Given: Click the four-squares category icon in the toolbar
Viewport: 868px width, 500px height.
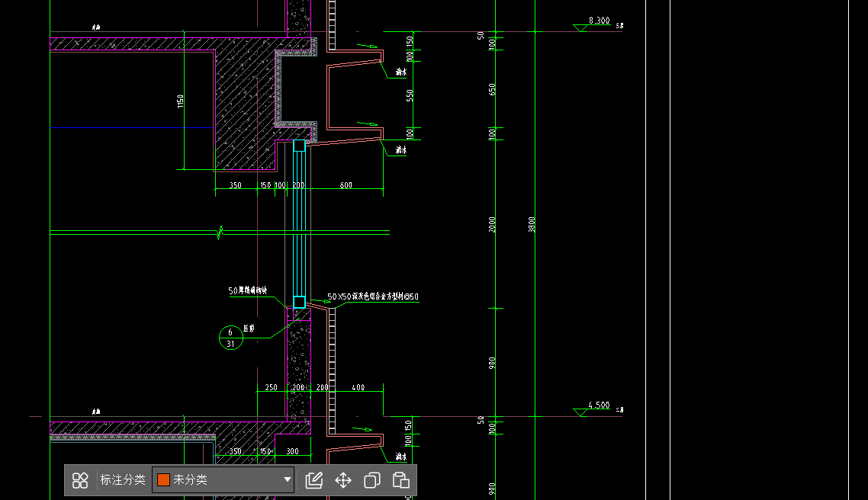Looking at the screenshot, I should click(x=80, y=480).
